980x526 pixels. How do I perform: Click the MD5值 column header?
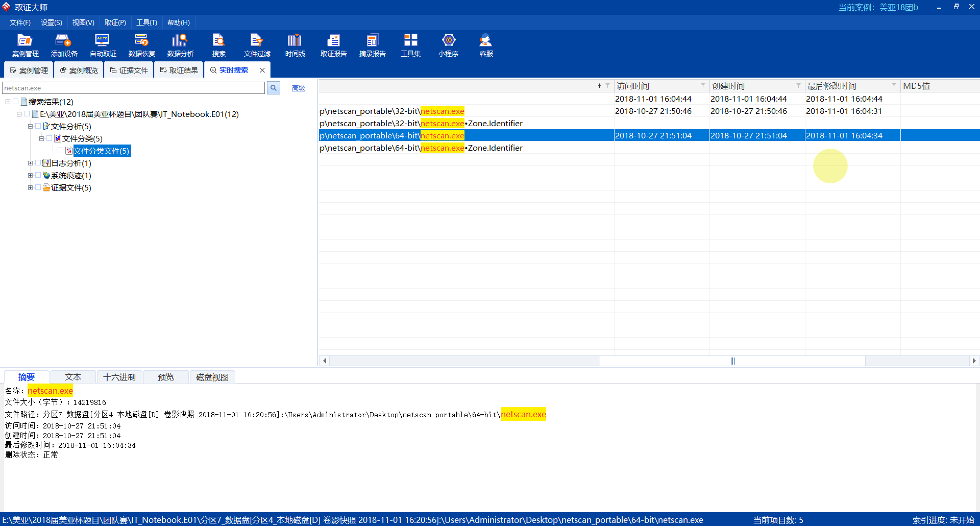[x=940, y=85]
